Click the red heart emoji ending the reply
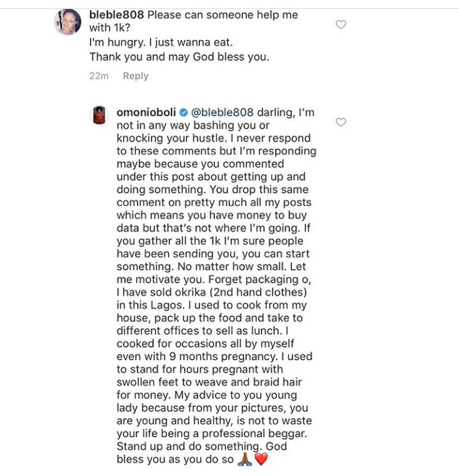This screenshot has height=476, width=459. click(261, 459)
